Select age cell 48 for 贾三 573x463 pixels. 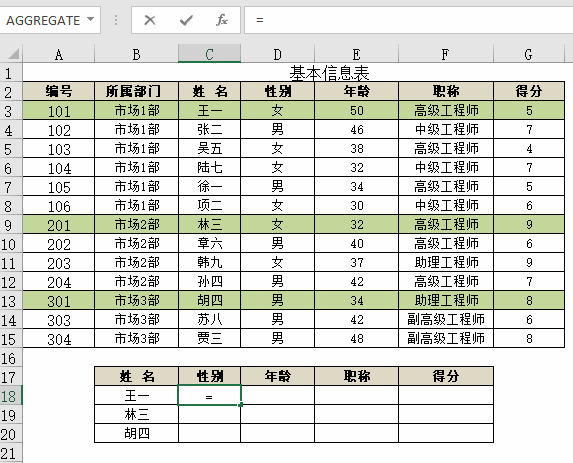click(356, 338)
